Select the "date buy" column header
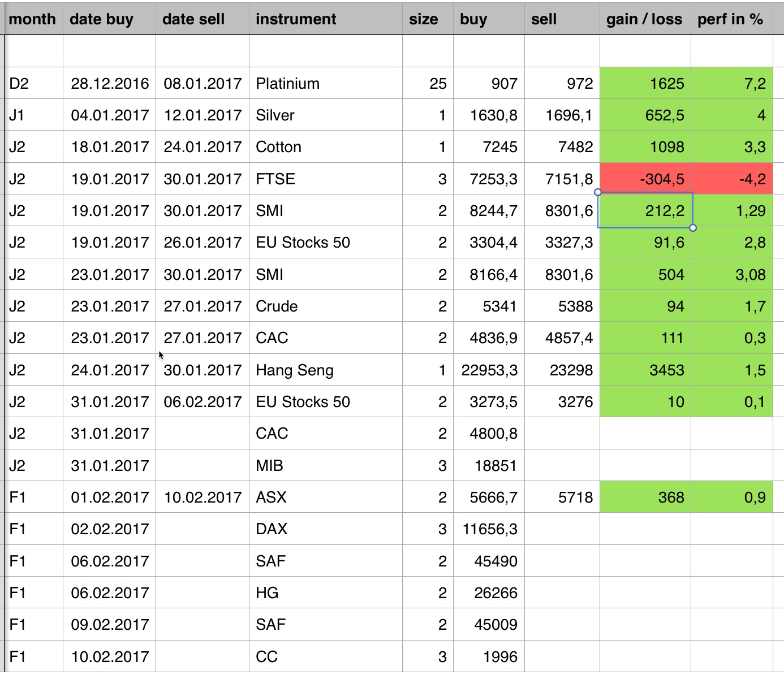 (x=102, y=19)
